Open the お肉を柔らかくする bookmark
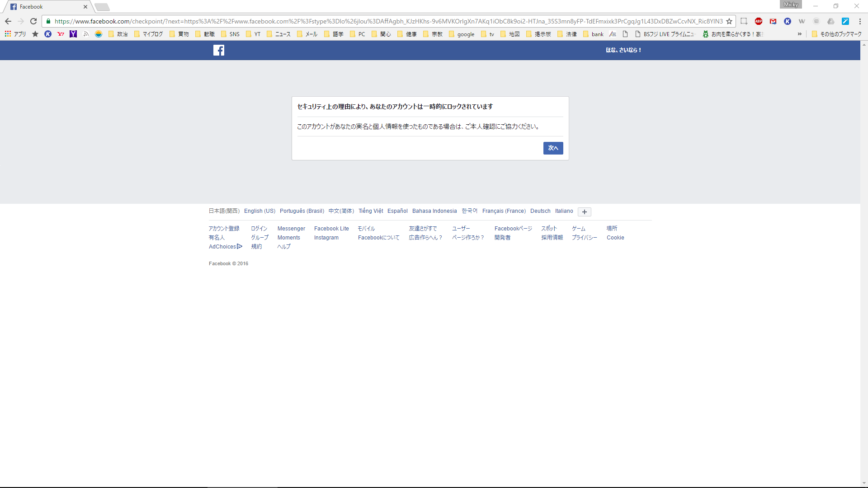This screenshot has height=488, width=868. [733, 34]
